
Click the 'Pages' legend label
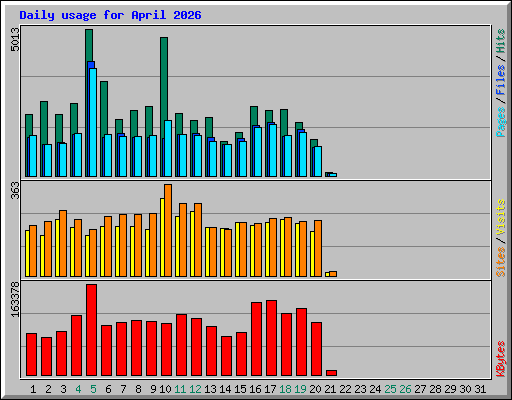pos(500,122)
